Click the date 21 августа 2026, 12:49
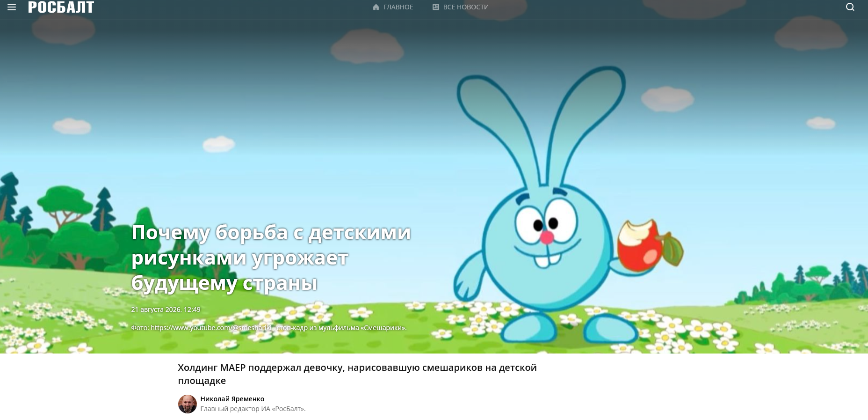The width and height of the screenshot is (868, 420). (166, 309)
